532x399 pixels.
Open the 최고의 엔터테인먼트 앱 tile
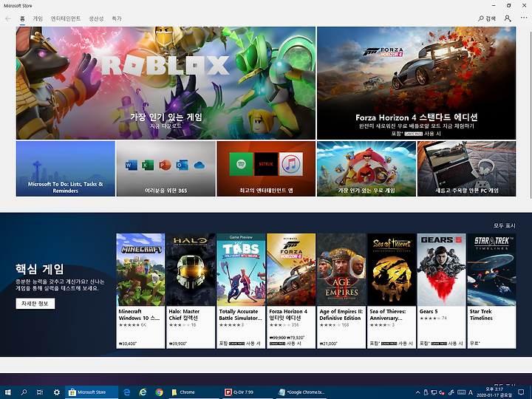(266, 168)
